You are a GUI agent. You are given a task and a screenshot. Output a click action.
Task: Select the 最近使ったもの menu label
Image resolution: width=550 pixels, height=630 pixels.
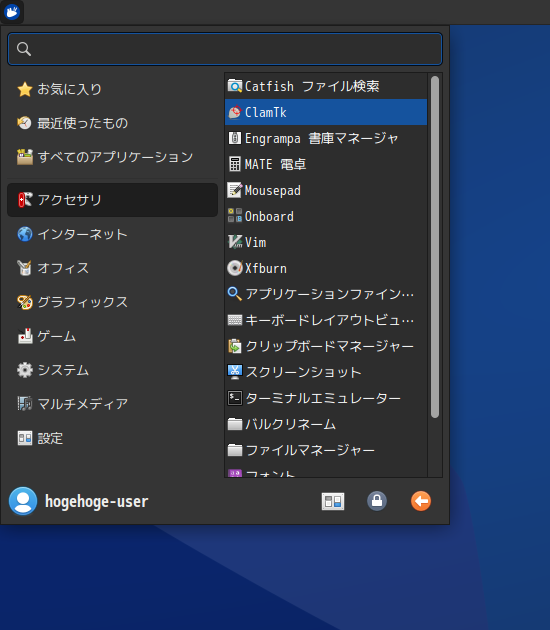82,123
